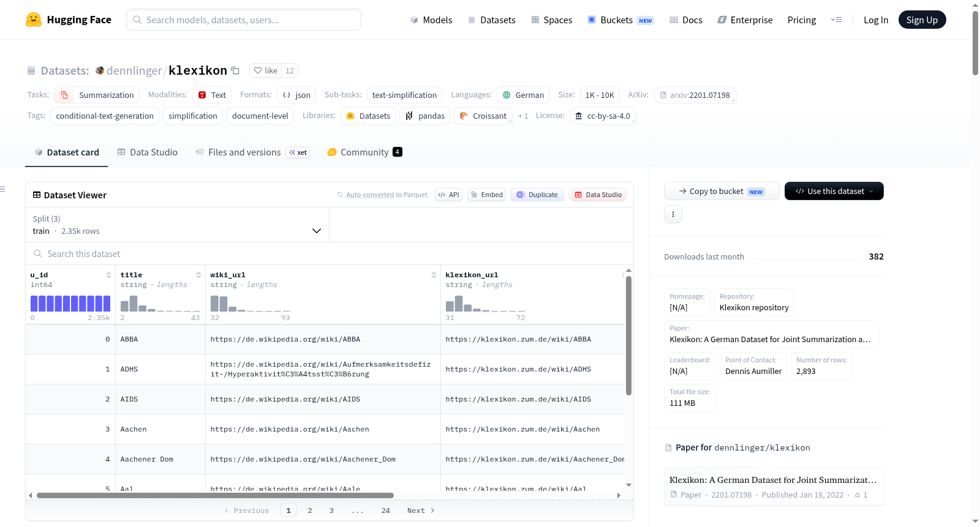Like this dataset
Image resolution: width=980 pixels, height=527 pixels.
tap(266, 70)
